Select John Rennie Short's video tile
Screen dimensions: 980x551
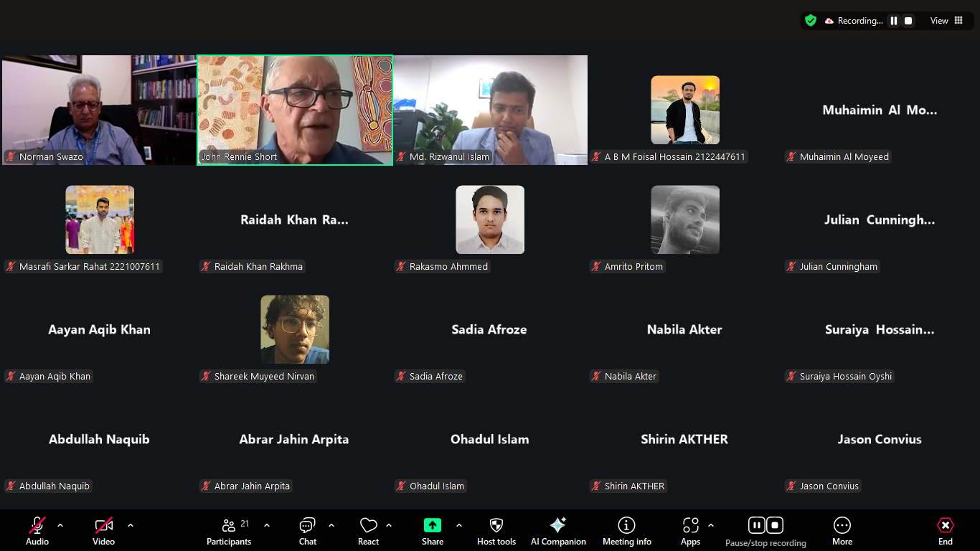click(x=295, y=110)
